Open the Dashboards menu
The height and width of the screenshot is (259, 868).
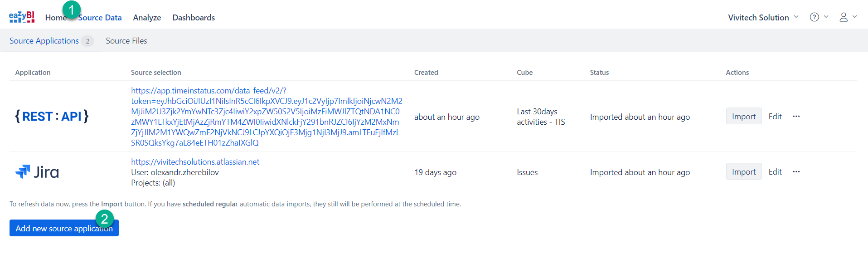pos(194,18)
